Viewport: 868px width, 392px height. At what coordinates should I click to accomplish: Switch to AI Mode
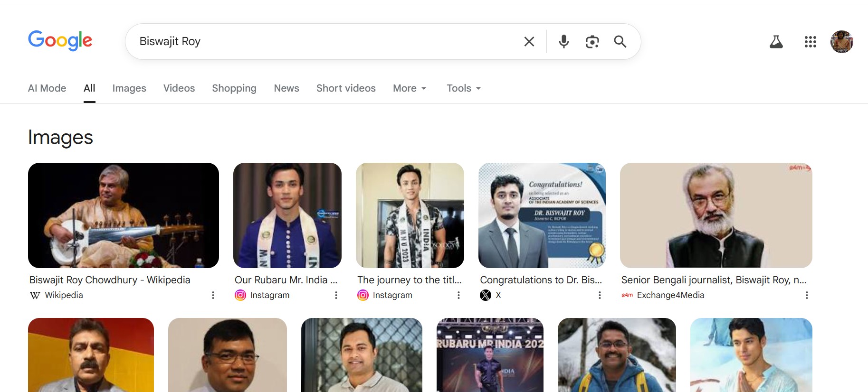click(x=47, y=88)
